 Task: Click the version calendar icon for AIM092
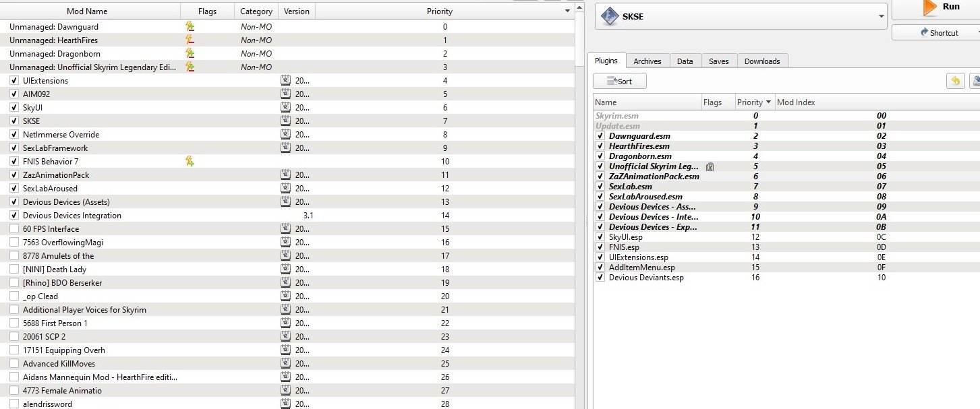285,94
